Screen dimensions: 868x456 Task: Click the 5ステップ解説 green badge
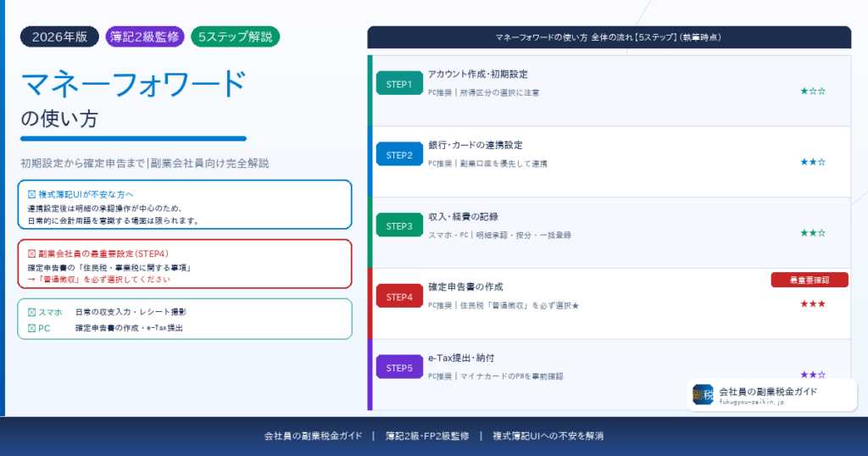tap(236, 37)
